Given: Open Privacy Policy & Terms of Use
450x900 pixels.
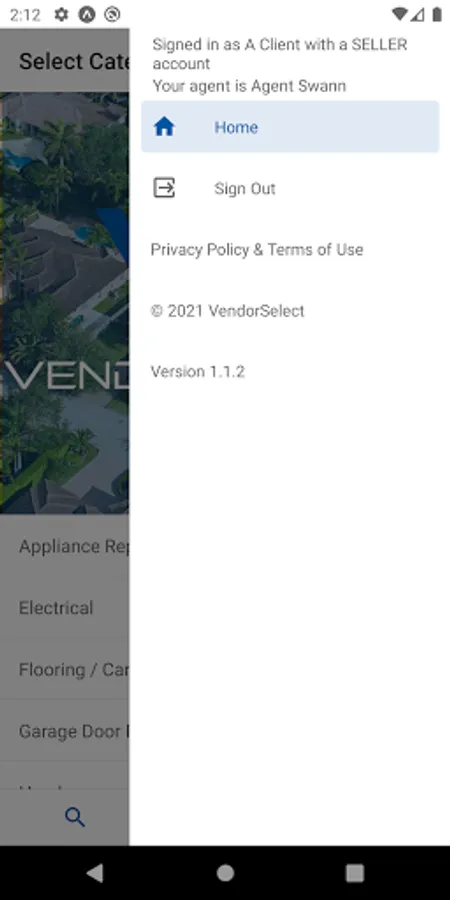Looking at the screenshot, I should pos(257,250).
